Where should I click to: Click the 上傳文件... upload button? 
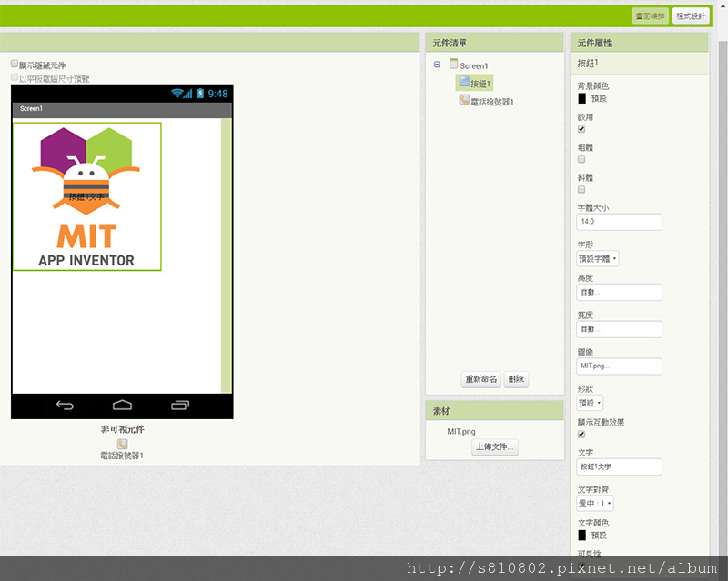click(x=495, y=446)
